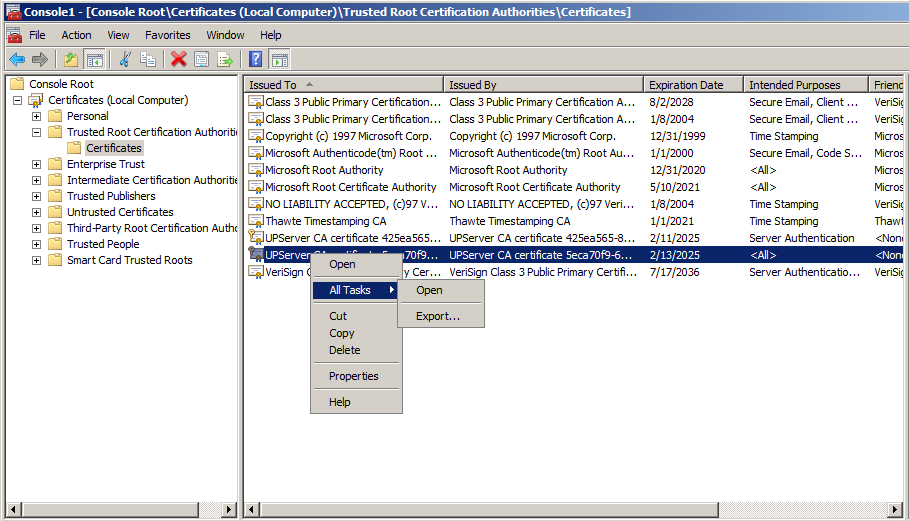909x521 pixels.
Task: Sort by Issued To column header
Action: [344, 85]
